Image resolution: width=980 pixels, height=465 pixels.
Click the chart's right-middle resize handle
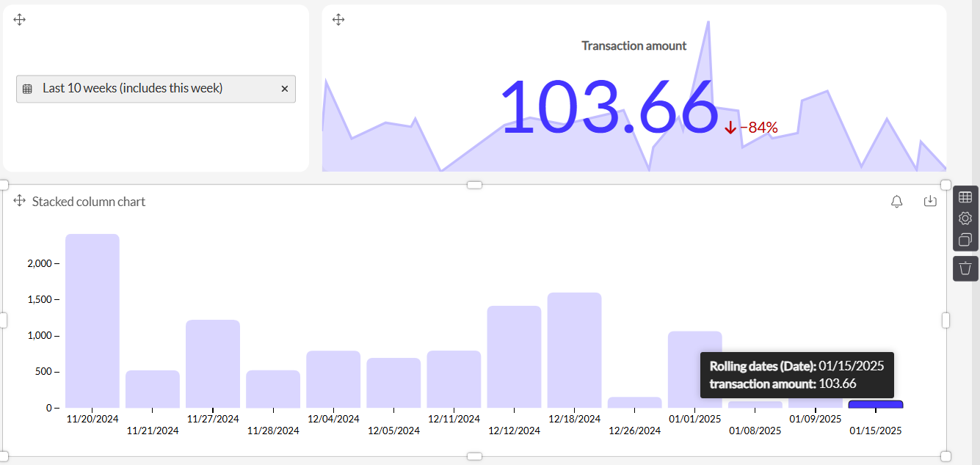click(945, 321)
